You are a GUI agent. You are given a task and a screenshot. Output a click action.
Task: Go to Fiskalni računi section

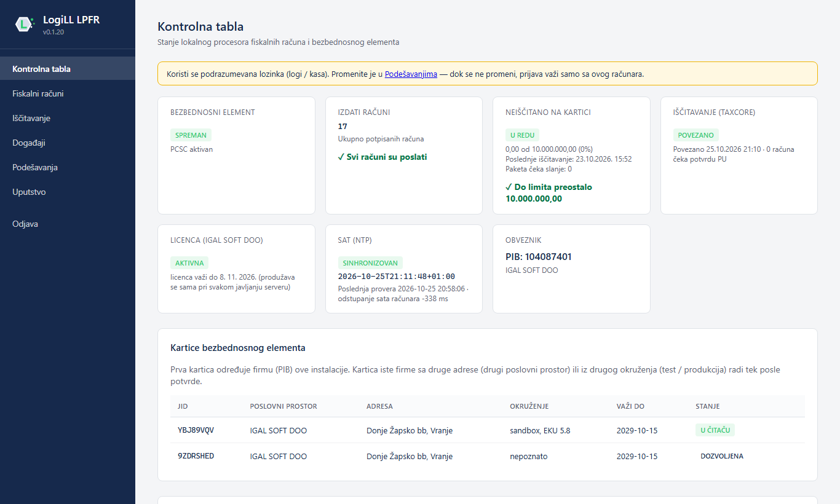click(68, 93)
